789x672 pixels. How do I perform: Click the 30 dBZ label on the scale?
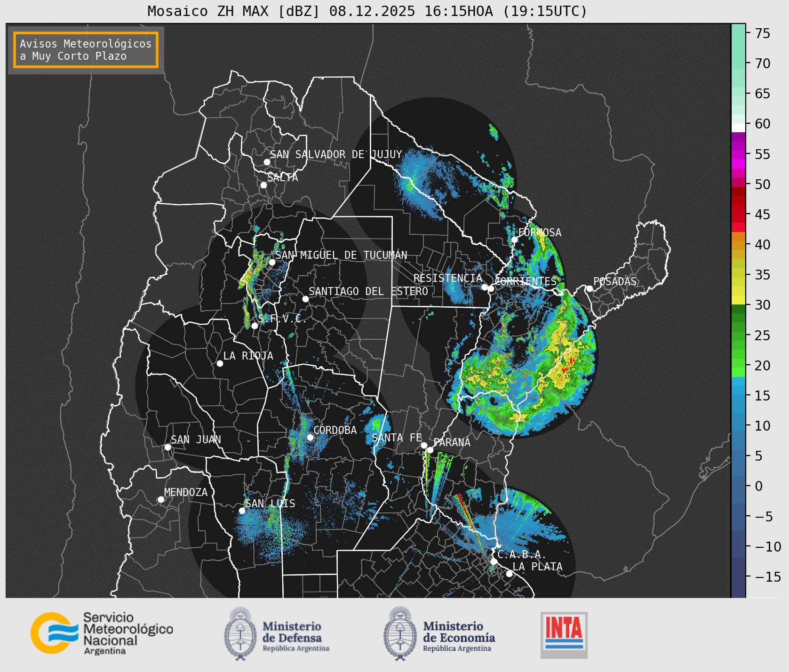point(763,305)
